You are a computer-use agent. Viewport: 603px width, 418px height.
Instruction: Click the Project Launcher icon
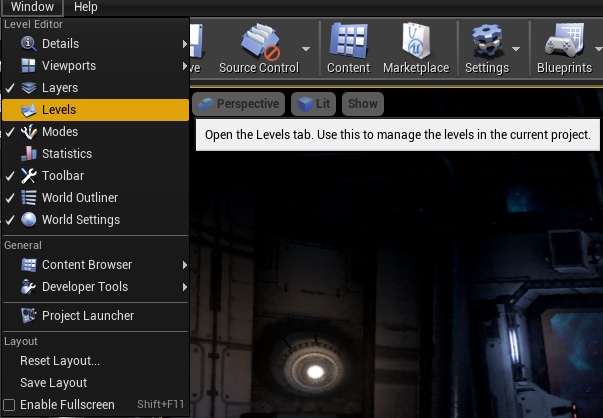point(28,316)
